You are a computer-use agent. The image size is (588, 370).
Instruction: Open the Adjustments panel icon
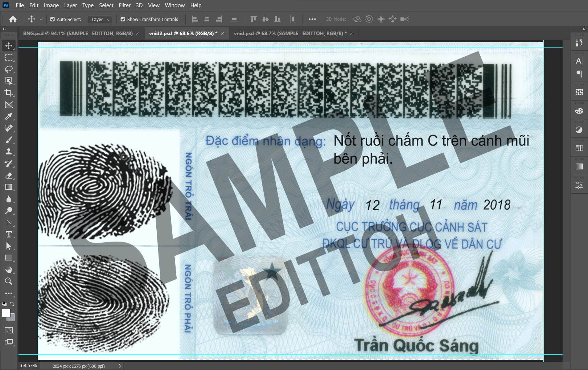579,130
